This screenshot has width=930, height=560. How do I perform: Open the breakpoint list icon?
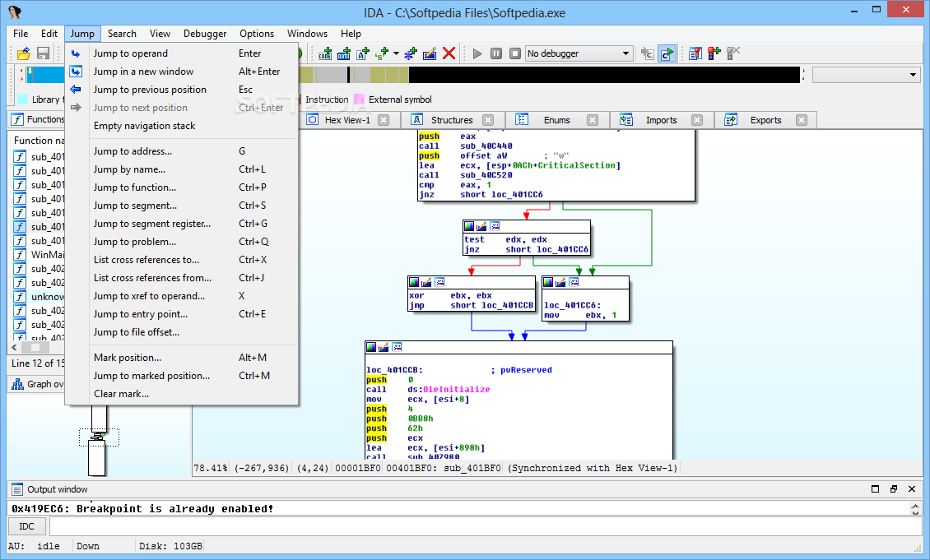coord(695,53)
